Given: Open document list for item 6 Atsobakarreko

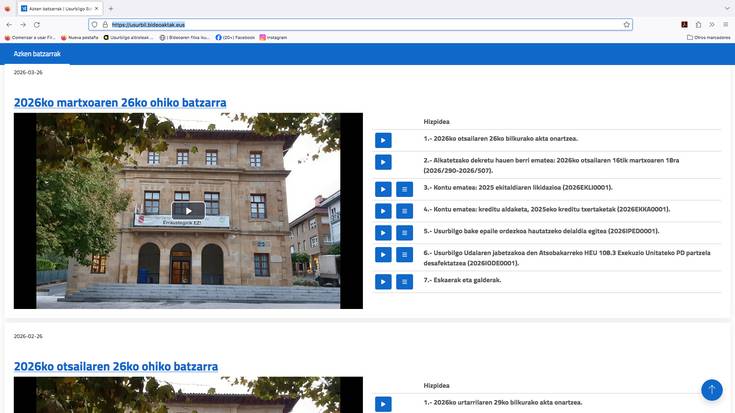Looking at the screenshot, I should pyautogui.click(x=404, y=255).
